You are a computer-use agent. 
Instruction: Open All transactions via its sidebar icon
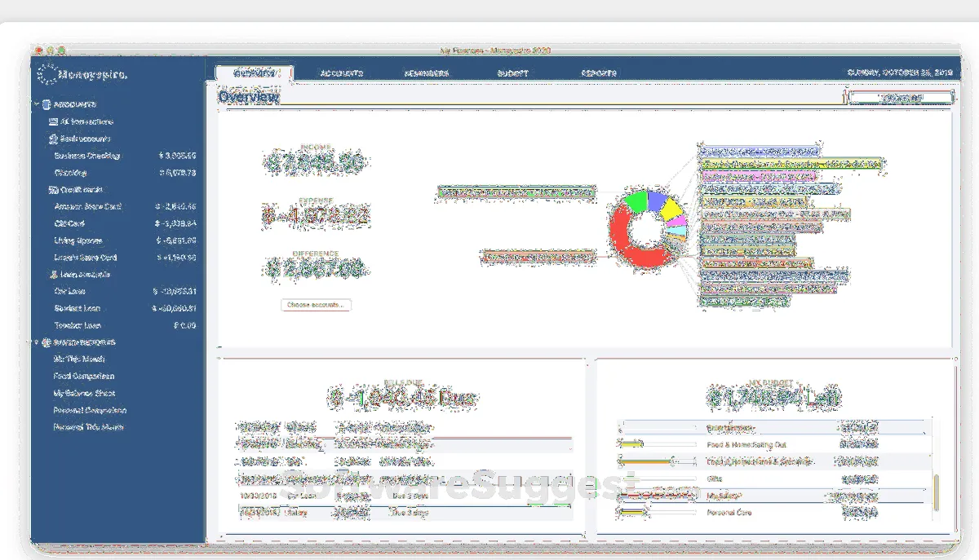click(54, 121)
